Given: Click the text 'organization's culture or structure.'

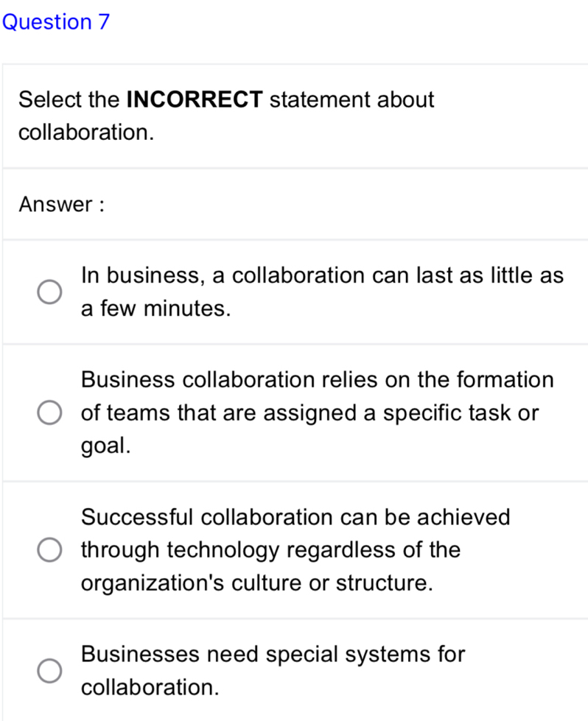Looking at the screenshot, I should (256, 583).
